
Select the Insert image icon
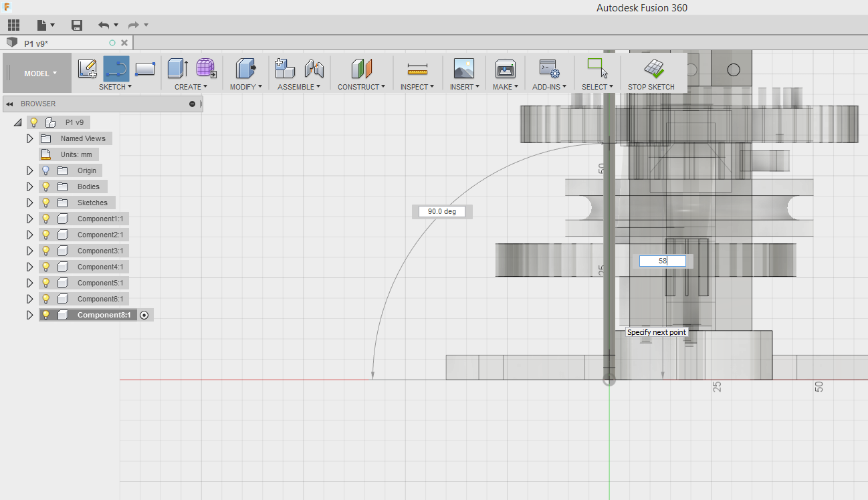click(x=463, y=68)
